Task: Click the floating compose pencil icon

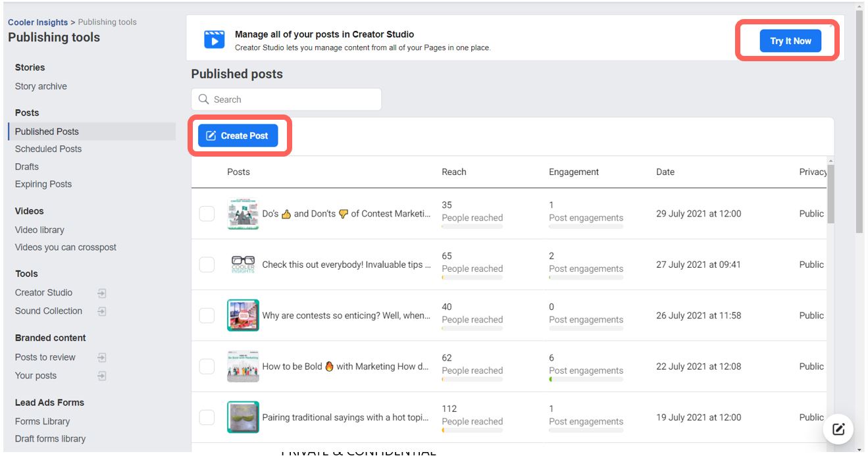Action: click(x=838, y=430)
